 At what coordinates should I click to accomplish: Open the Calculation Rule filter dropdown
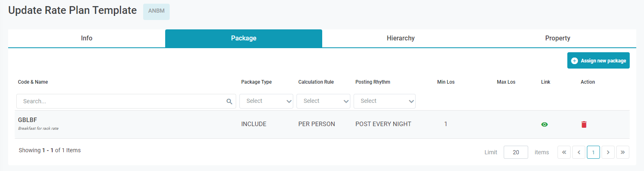click(323, 101)
